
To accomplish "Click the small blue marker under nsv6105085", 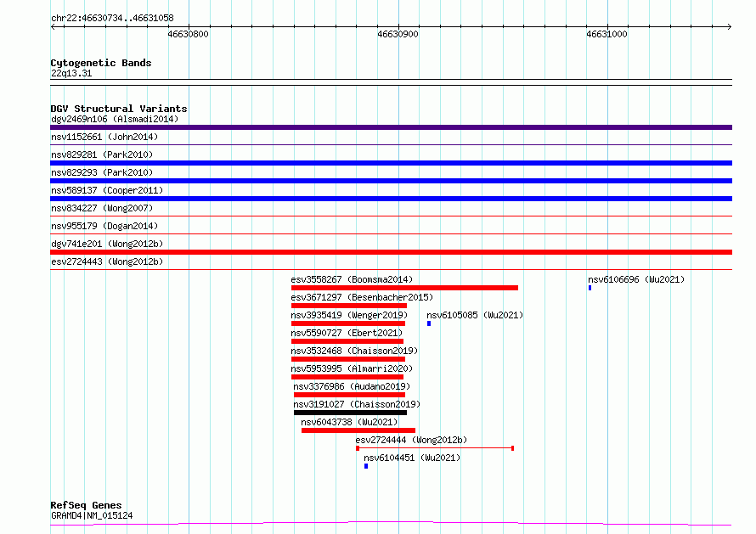I will tap(429, 323).
